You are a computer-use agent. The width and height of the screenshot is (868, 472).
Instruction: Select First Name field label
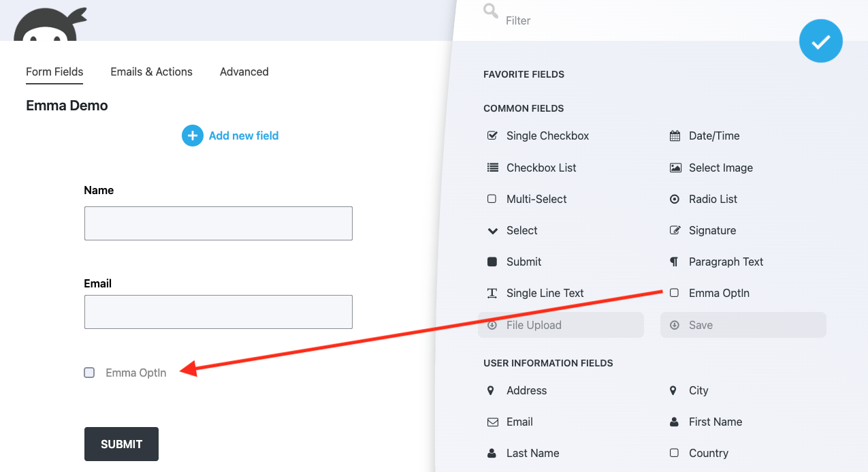coord(716,422)
